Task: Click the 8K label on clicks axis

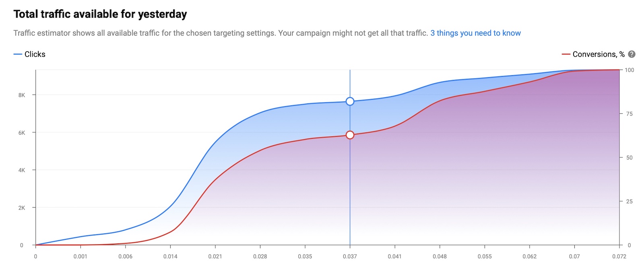Action: (x=22, y=95)
